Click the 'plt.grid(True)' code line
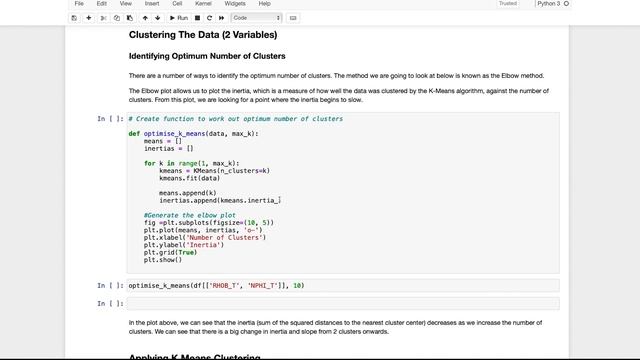This screenshot has height=360, width=640. (x=170, y=253)
